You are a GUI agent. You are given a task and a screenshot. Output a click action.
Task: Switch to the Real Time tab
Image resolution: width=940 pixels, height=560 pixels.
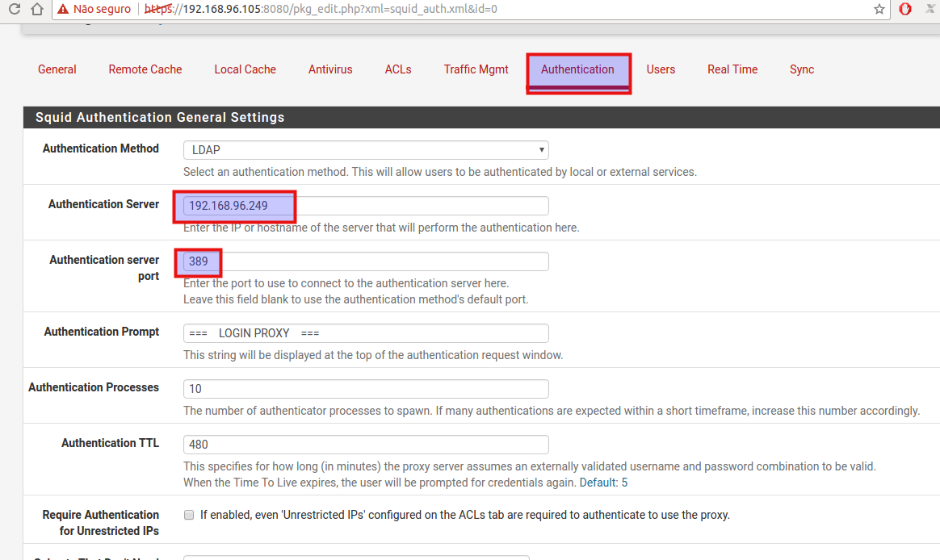pyautogui.click(x=732, y=69)
